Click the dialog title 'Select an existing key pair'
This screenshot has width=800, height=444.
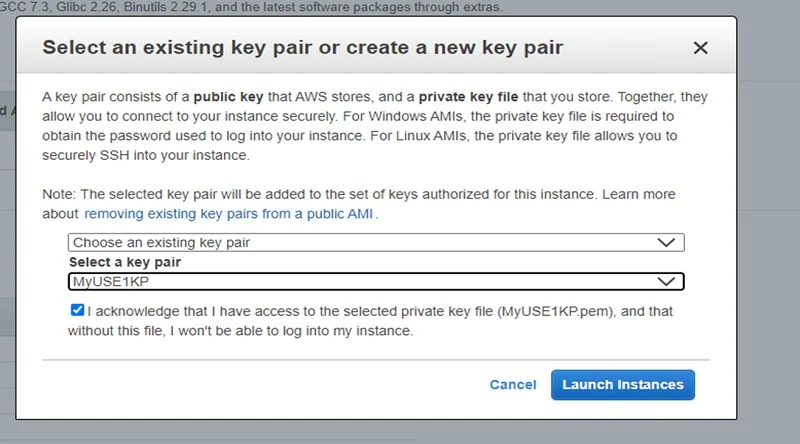pyautogui.click(x=303, y=47)
